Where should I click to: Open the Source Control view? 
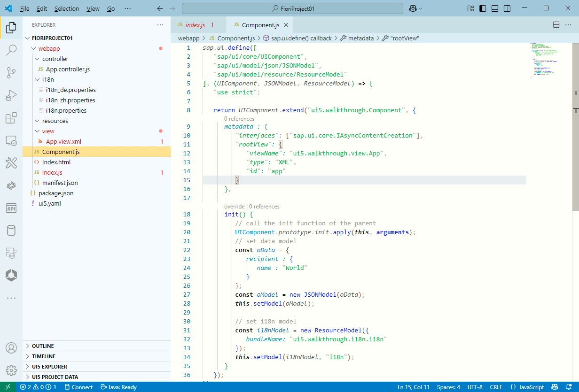pos(11,72)
